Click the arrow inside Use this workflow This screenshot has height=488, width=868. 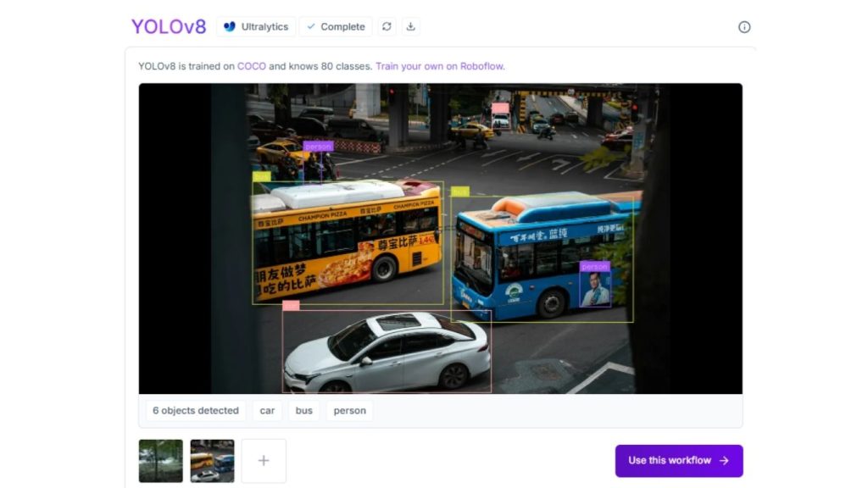[x=722, y=460]
